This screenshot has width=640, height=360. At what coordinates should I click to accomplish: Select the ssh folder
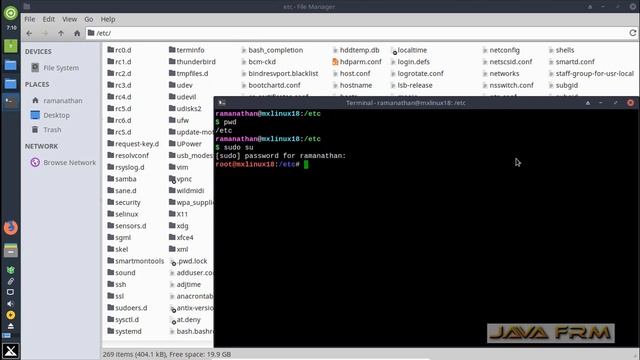pyautogui.click(x=117, y=284)
